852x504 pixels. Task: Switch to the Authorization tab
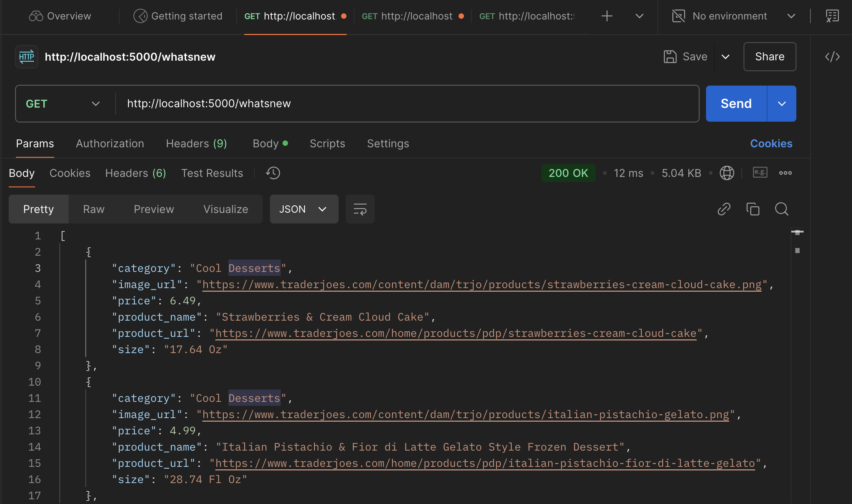coord(110,143)
